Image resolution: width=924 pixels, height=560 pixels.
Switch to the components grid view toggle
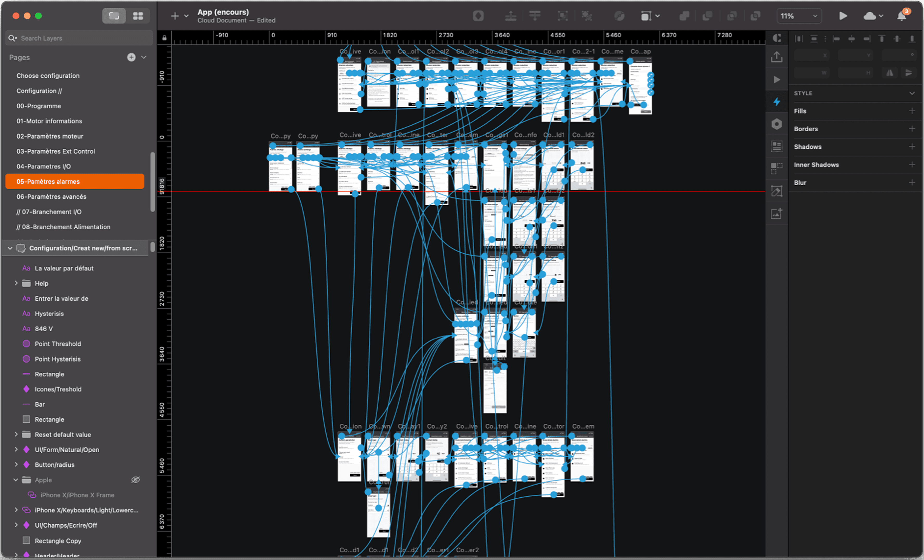(138, 16)
